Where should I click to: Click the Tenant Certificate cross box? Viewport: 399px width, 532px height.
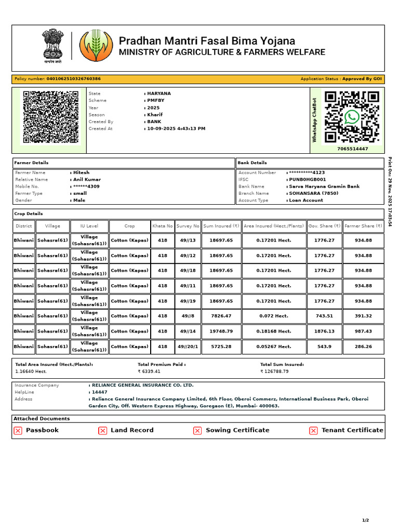click(313, 431)
